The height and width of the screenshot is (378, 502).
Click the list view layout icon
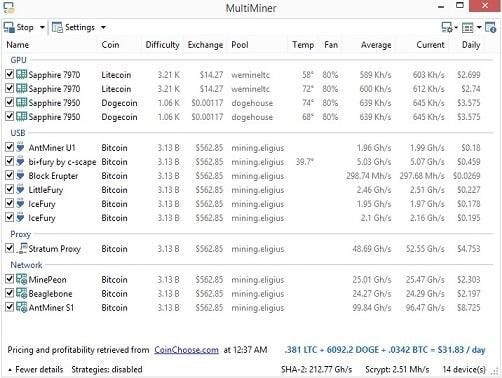tap(467, 28)
